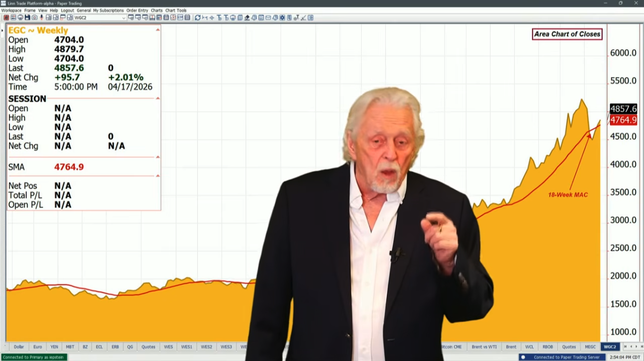Viewport: 644px width, 361px height.
Task: Click the microphone icon in toolbar
Action: 41,18
